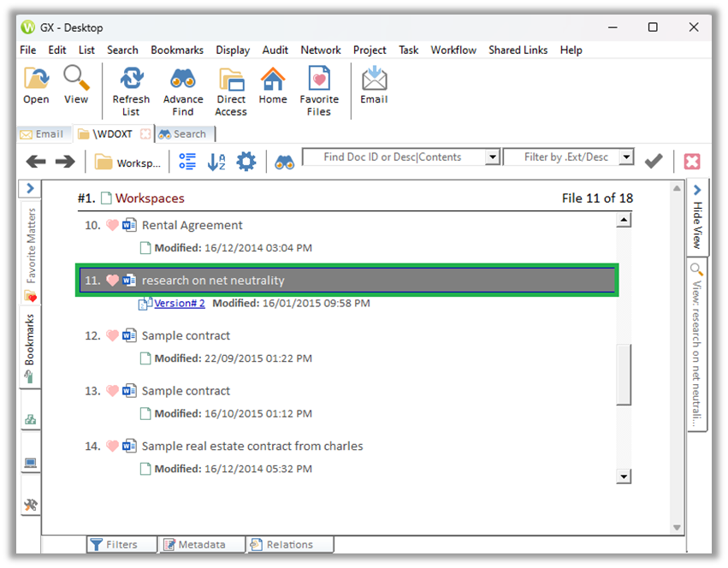728x568 pixels.
Task: Open the Workflow menu
Action: pos(453,50)
